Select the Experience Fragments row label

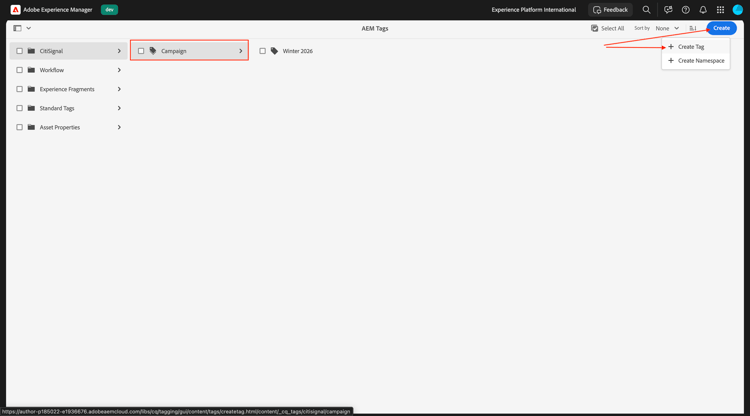pos(67,89)
